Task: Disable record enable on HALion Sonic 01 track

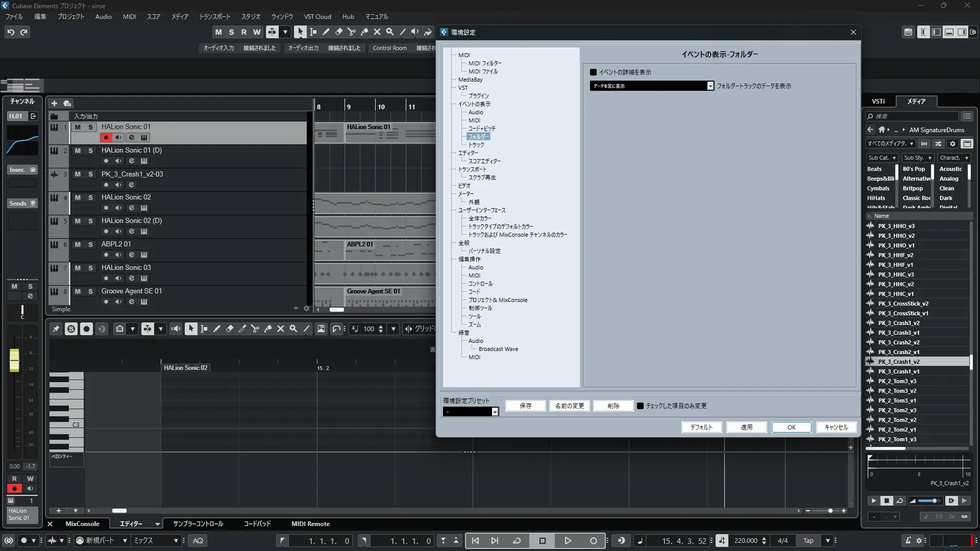Action: (106, 137)
